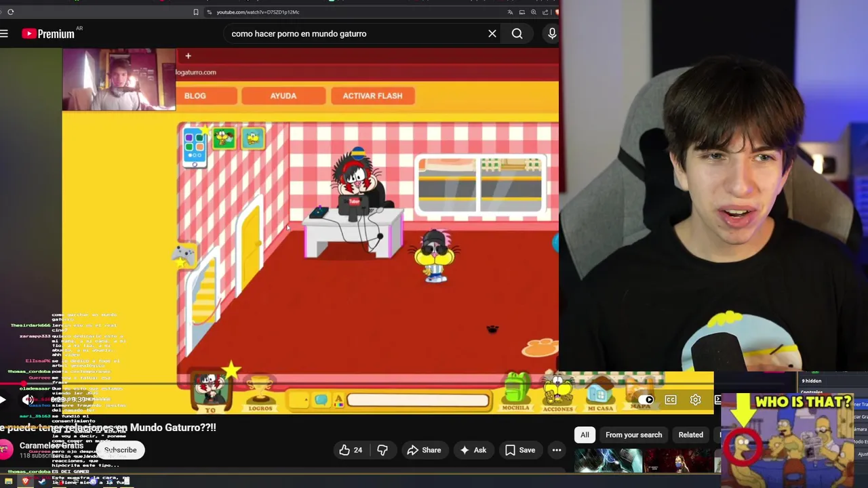Open Brave browser in the taskbar
Image resolution: width=868 pixels, height=488 pixels.
(x=25, y=481)
